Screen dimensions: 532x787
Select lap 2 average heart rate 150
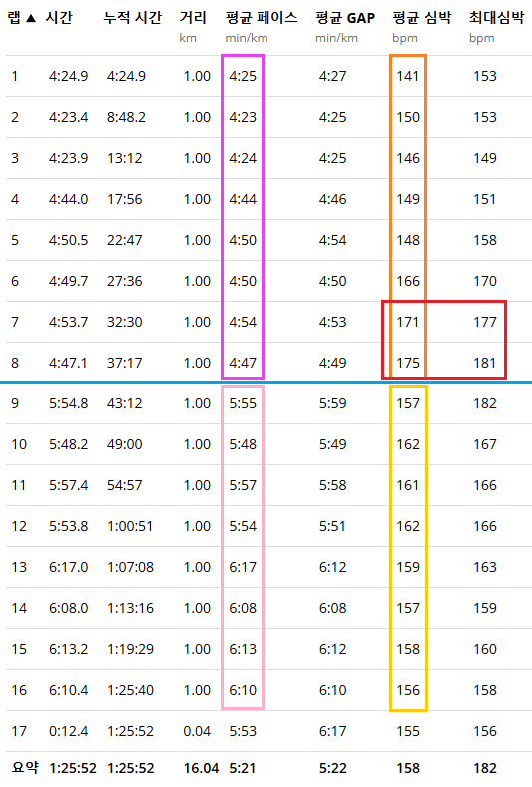408,117
